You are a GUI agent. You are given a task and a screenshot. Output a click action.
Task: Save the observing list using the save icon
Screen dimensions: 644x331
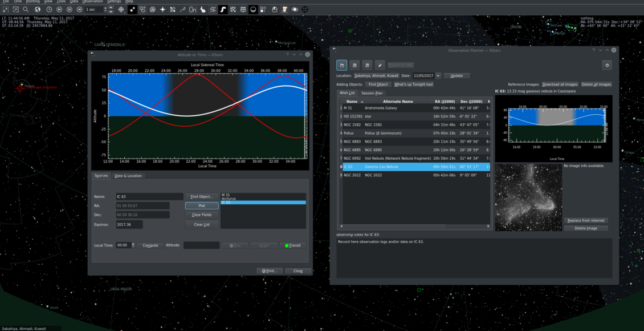click(x=356, y=65)
